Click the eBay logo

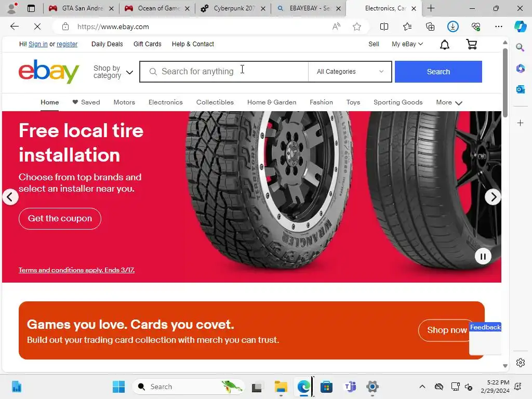(x=49, y=71)
